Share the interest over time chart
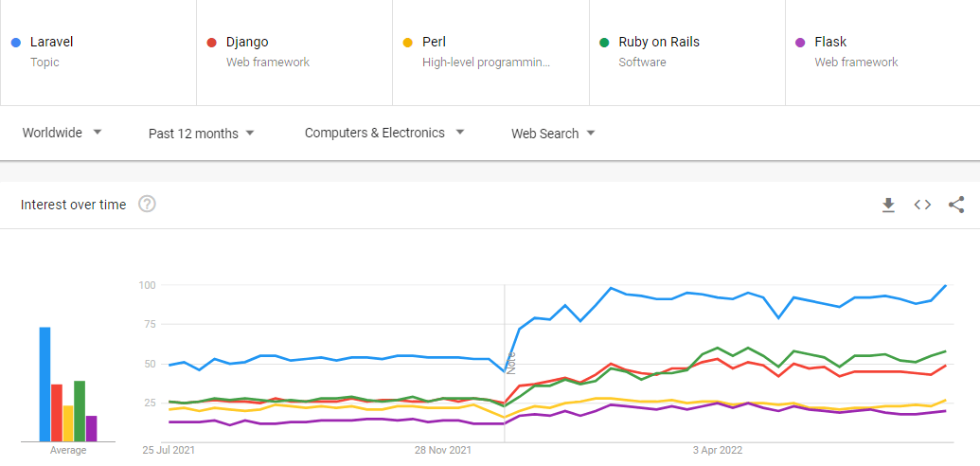The width and height of the screenshot is (980, 466). 956,205
